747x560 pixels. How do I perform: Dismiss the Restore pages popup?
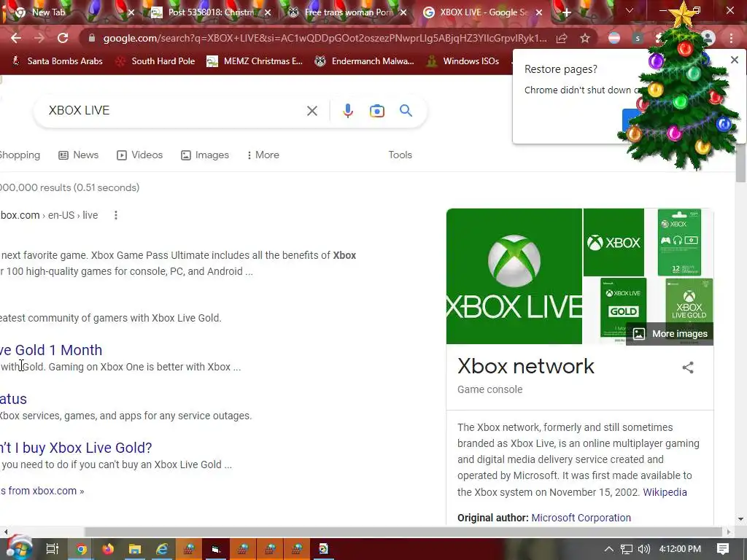734,60
